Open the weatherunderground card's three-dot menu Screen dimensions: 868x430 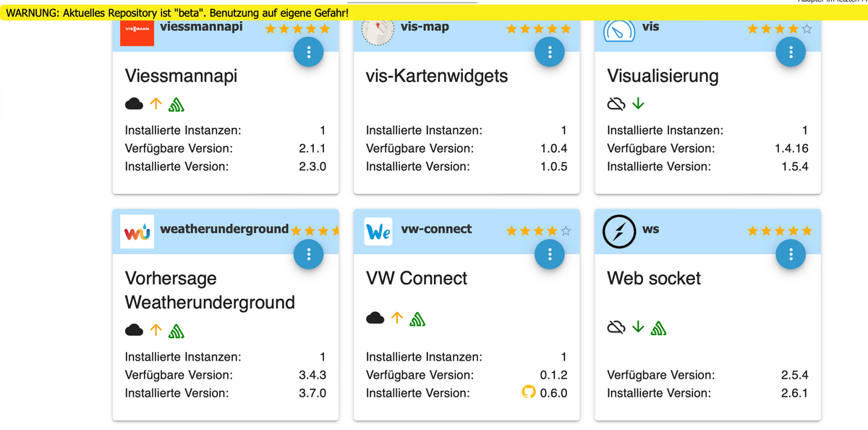tap(309, 254)
